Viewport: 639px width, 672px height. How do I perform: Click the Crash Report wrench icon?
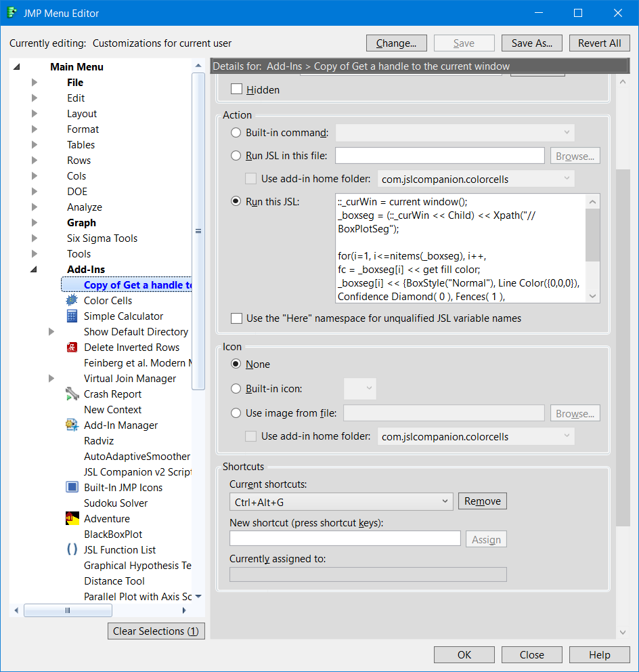point(72,394)
